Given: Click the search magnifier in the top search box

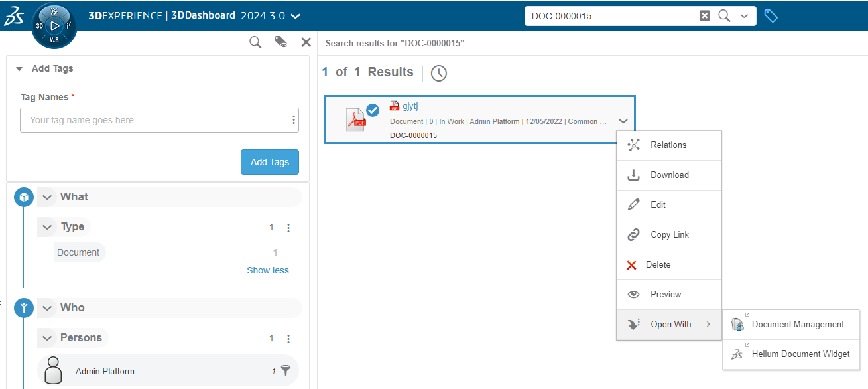Looking at the screenshot, I should pyautogui.click(x=724, y=16).
